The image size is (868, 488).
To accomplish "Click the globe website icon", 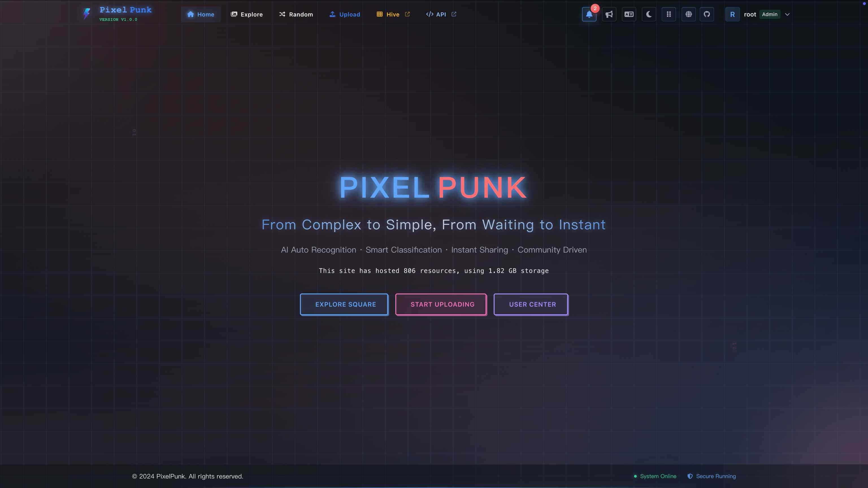I will pos(688,14).
